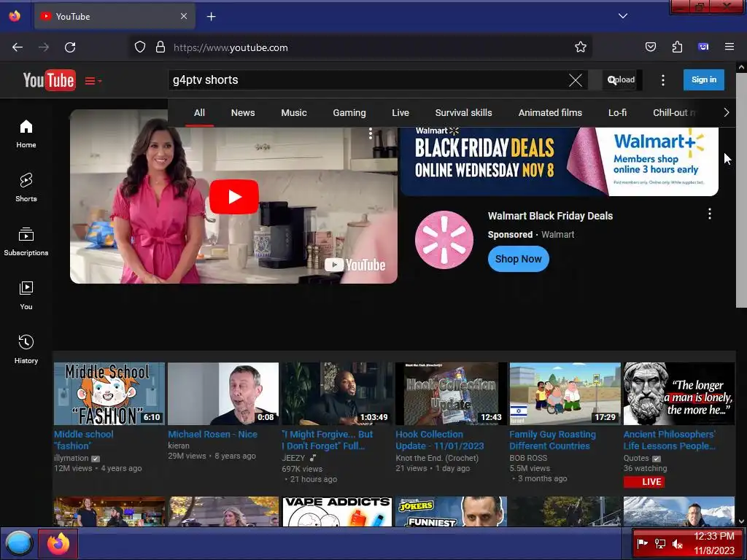The image size is (747, 560).
Task: Open the shield tracking protection icon
Action: tap(139, 47)
